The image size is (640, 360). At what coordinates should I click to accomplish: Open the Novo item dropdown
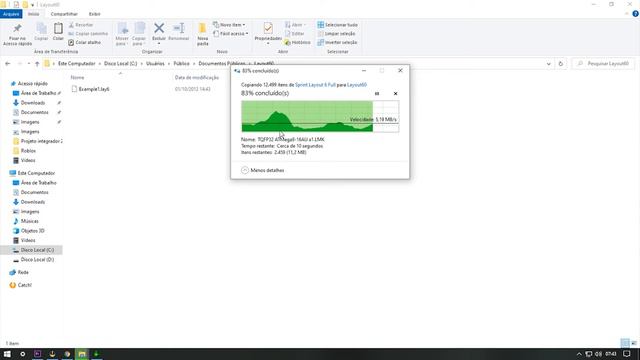tap(229, 25)
